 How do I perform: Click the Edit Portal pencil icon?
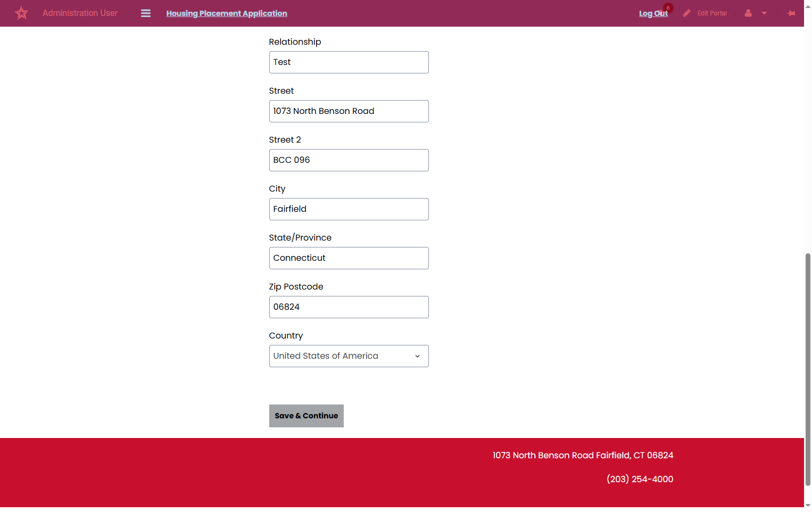click(x=687, y=13)
